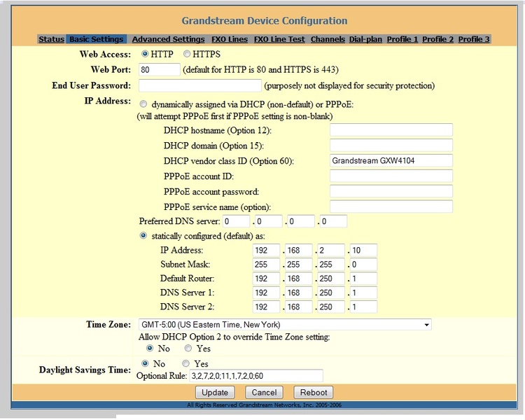Go to Profile 1 tab
525x420 pixels.
tap(402, 39)
